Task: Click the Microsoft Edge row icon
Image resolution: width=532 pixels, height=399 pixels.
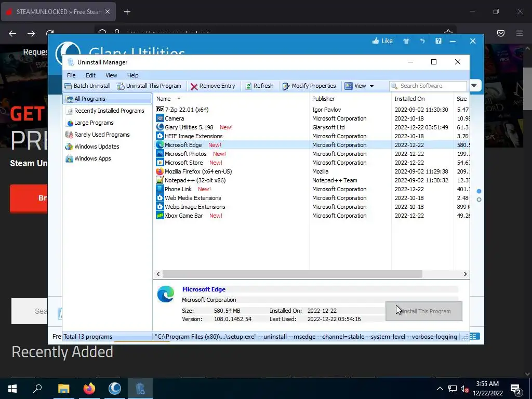Action: tap(160, 145)
